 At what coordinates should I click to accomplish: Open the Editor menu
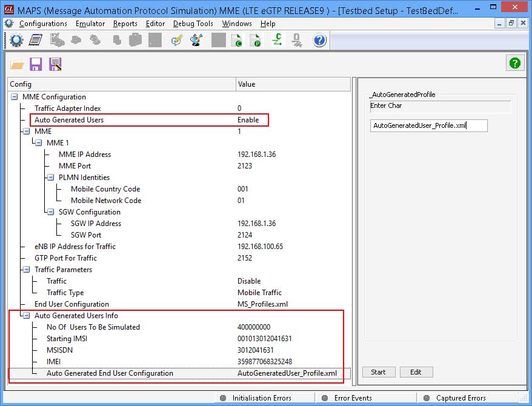pos(155,24)
